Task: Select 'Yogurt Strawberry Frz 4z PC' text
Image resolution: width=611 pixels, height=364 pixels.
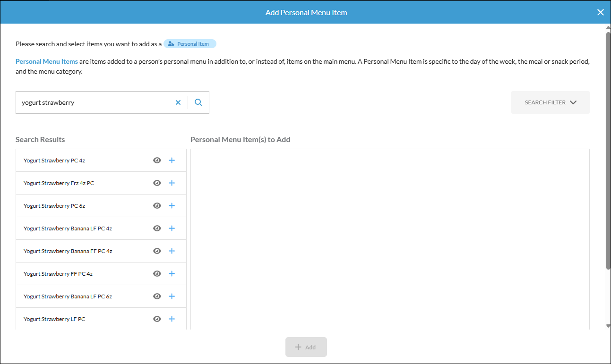Action: 59,183
